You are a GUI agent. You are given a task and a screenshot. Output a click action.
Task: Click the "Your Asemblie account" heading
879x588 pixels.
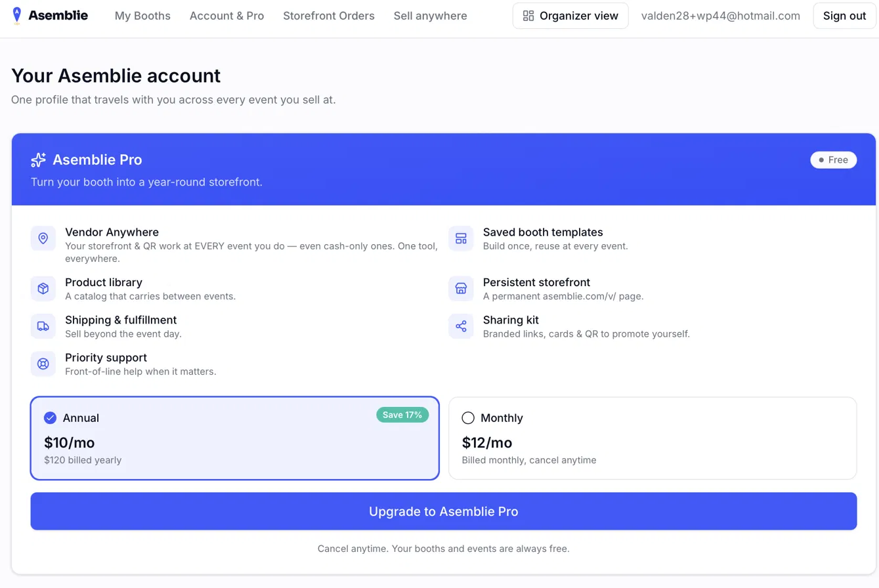coord(116,75)
